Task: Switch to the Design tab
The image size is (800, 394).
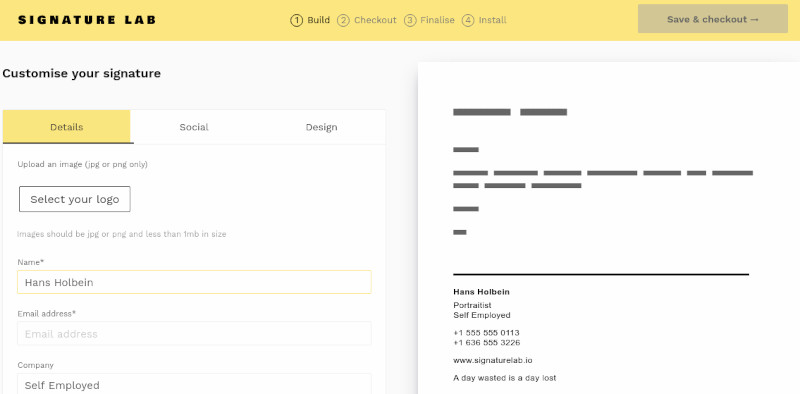Action: click(x=321, y=127)
